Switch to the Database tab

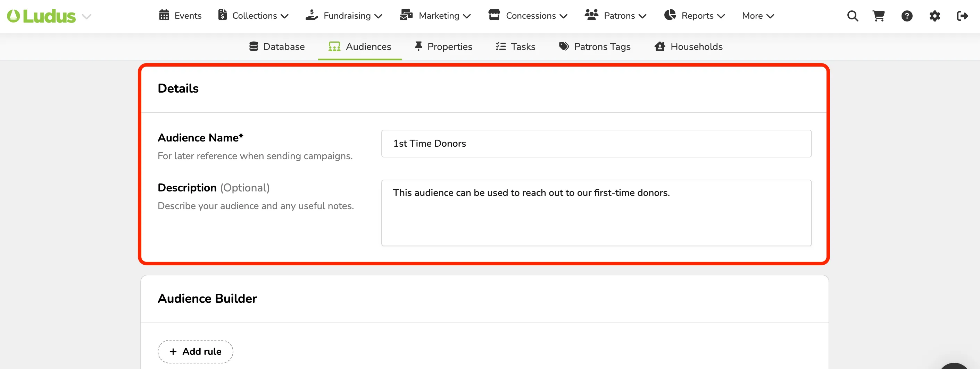pyautogui.click(x=277, y=46)
